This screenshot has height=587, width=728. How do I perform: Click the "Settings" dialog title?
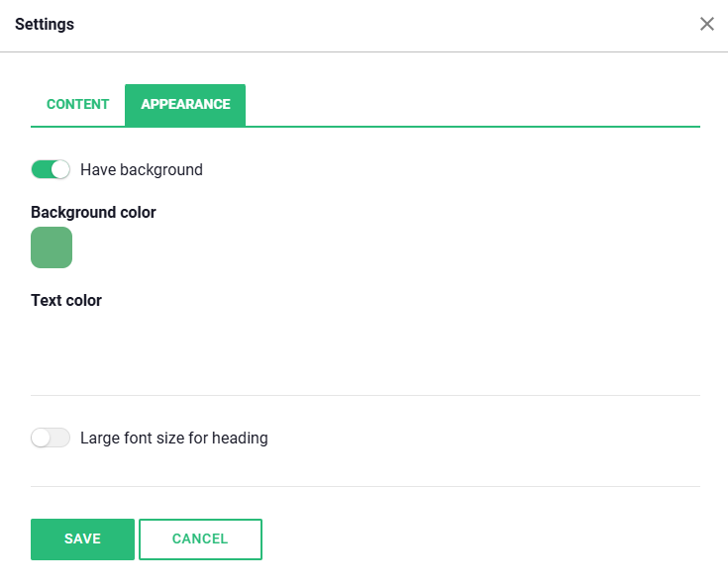pyautogui.click(x=45, y=24)
